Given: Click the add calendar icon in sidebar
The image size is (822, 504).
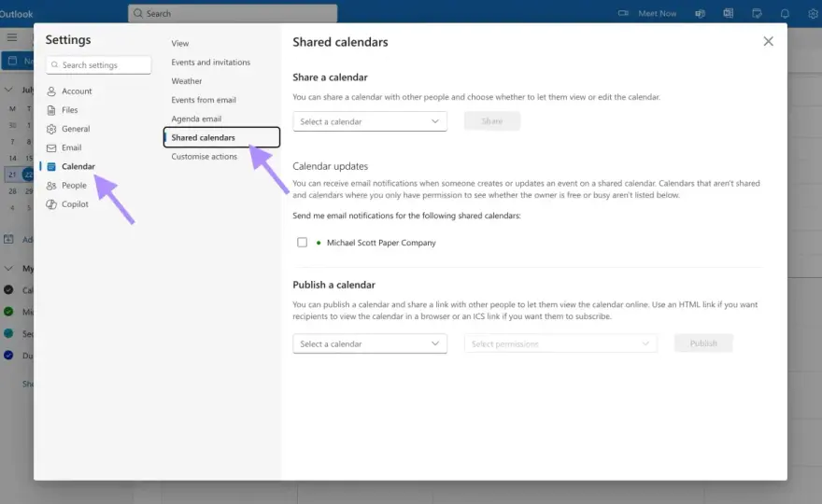Looking at the screenshot, I should coord(8,240).
